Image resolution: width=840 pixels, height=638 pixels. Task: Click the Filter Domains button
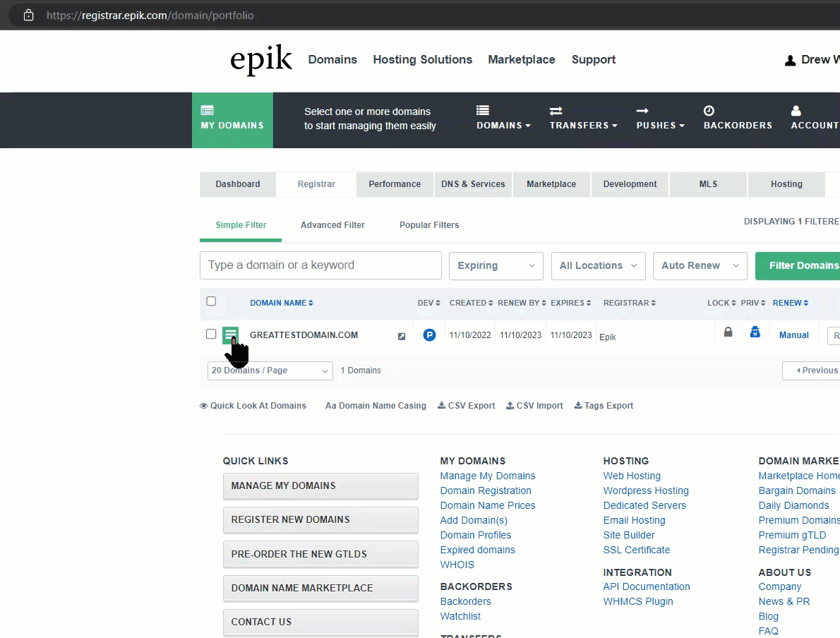tap(798, 265)
